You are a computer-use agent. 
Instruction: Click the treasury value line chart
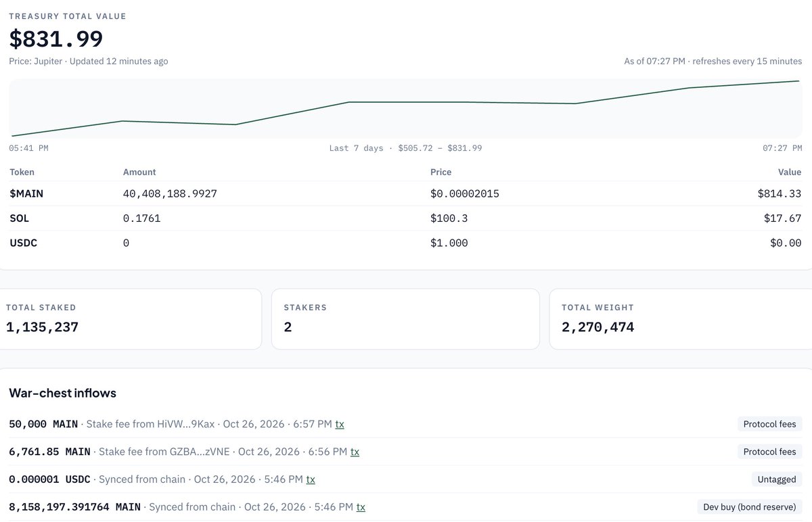405,108
